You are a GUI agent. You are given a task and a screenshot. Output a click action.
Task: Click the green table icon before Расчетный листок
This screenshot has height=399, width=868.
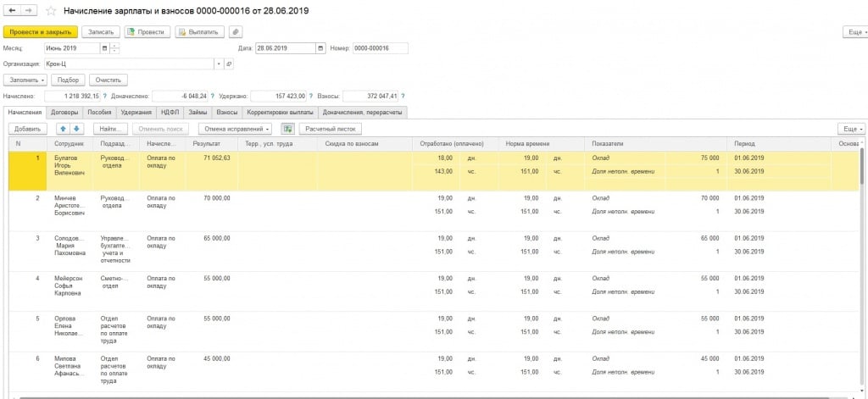click(287, 129)
